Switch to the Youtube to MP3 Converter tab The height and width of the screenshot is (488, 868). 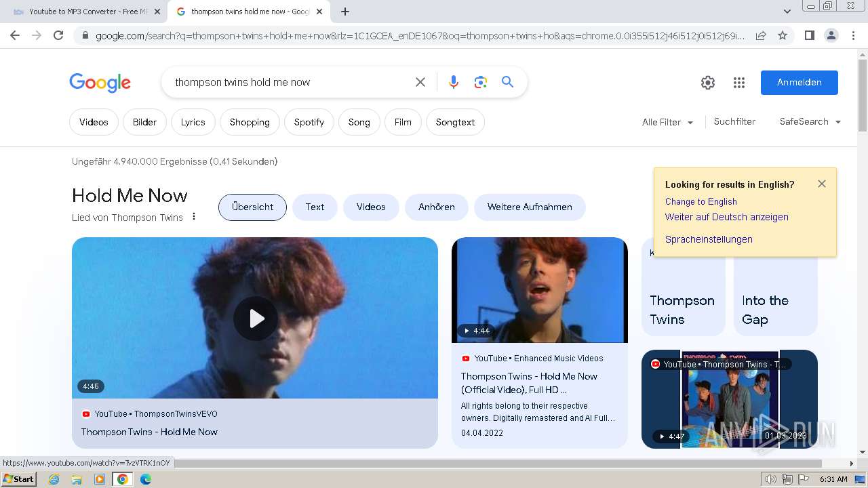(87, 12)
